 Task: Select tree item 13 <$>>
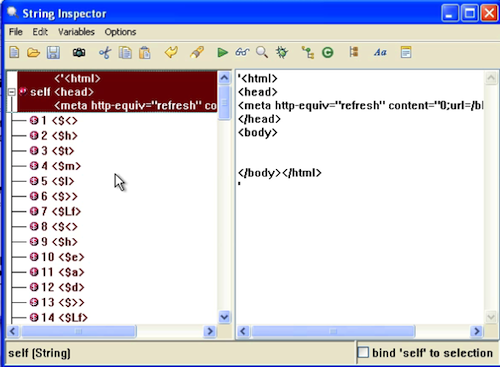(57, 302)
